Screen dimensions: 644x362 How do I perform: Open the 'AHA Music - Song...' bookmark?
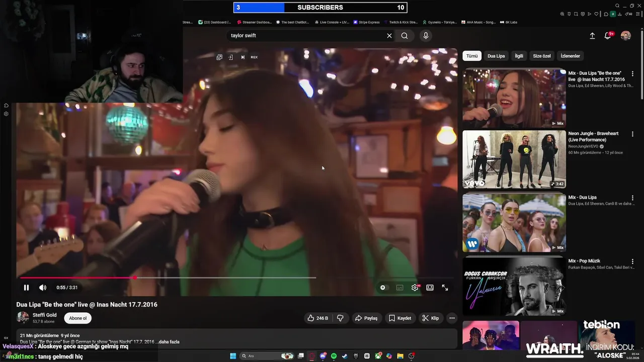click(477, 22)
